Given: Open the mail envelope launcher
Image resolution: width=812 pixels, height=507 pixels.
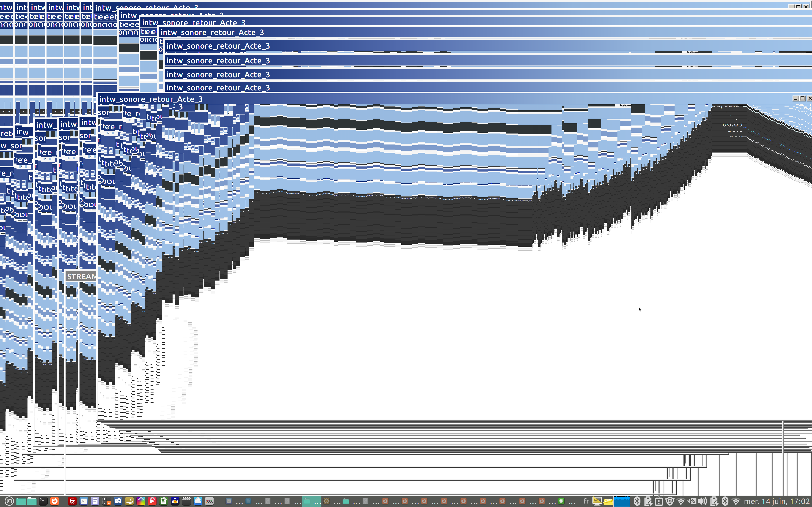Looking at the screenshot, I should pos(84,501).
